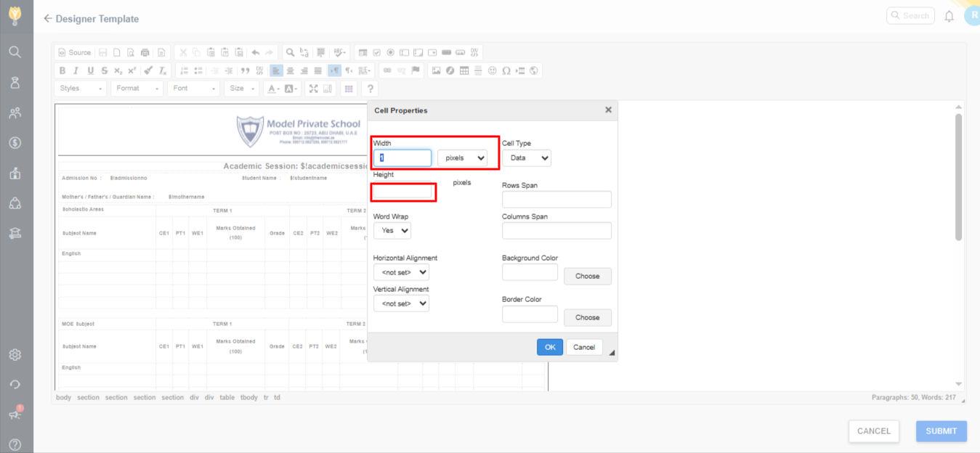Click the Print icon in editor toolbar

point(145,52)
